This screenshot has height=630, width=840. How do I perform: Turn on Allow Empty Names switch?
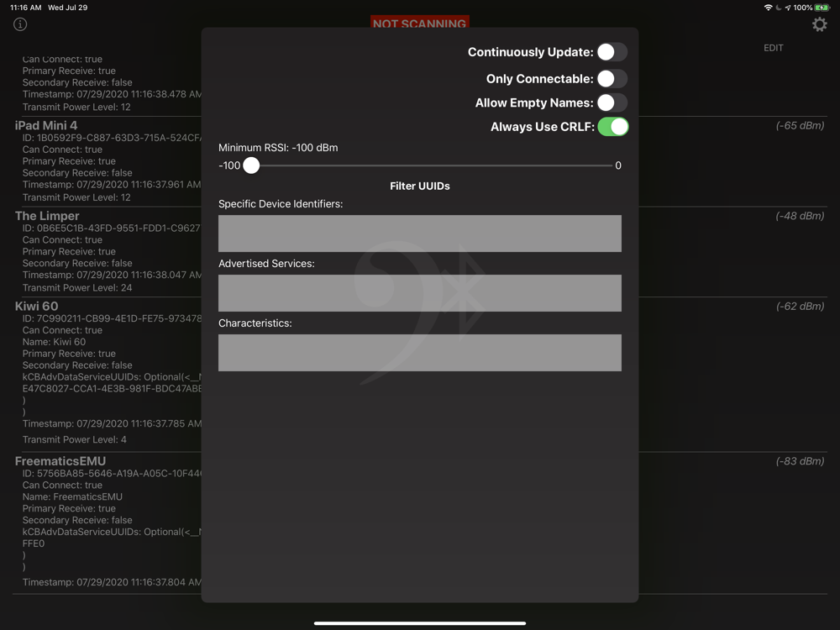(x=612, y=102)
